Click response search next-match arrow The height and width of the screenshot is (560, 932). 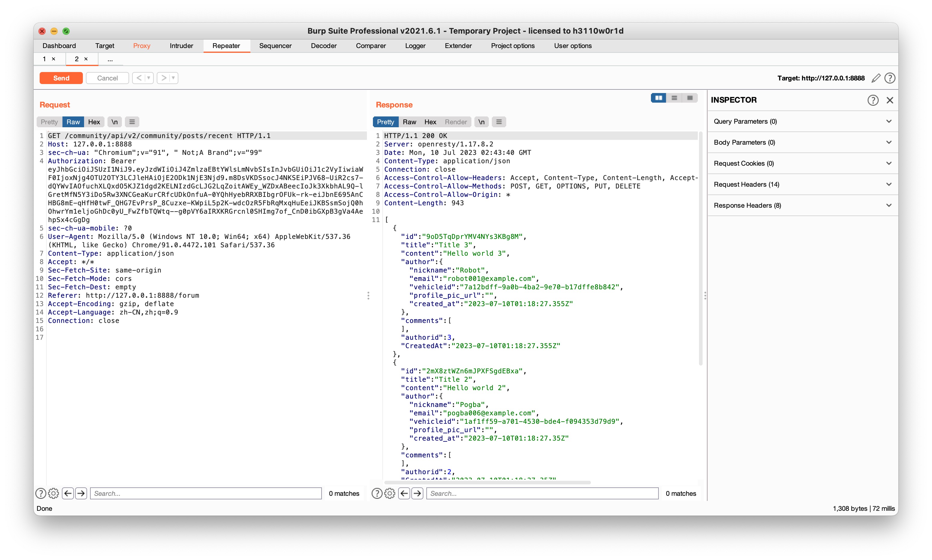(x=417, y=493)
